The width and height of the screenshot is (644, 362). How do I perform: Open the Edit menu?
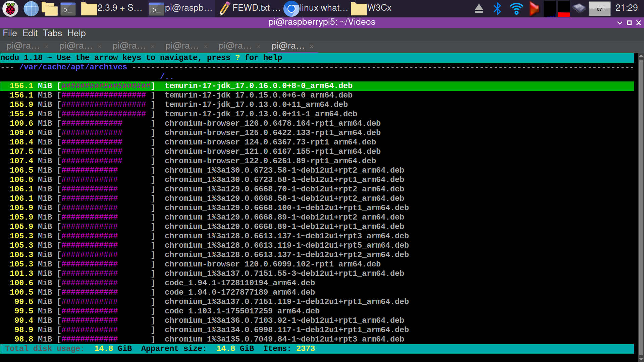coord(30,33)
